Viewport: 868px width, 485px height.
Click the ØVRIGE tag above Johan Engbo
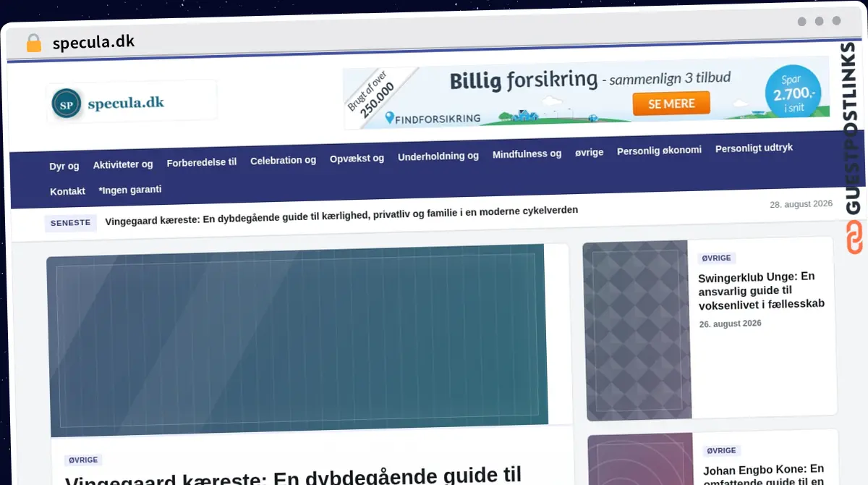point(722,450)
